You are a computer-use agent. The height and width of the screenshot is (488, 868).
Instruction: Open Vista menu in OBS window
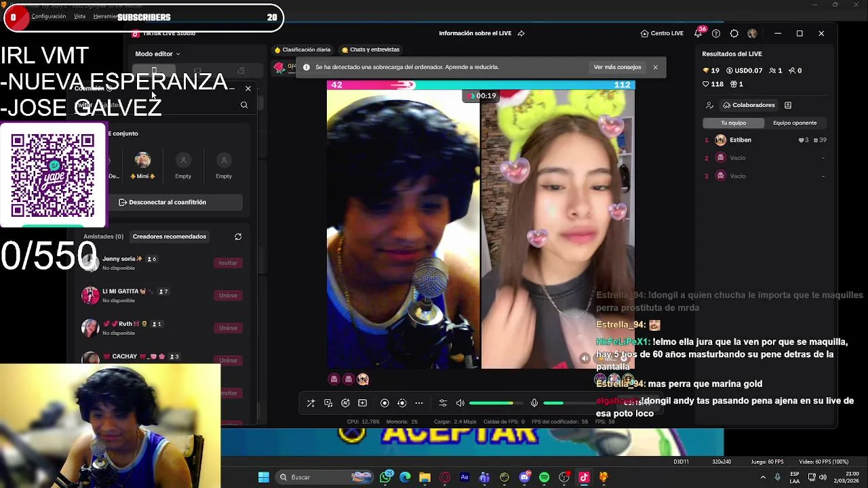click(79, 16)
